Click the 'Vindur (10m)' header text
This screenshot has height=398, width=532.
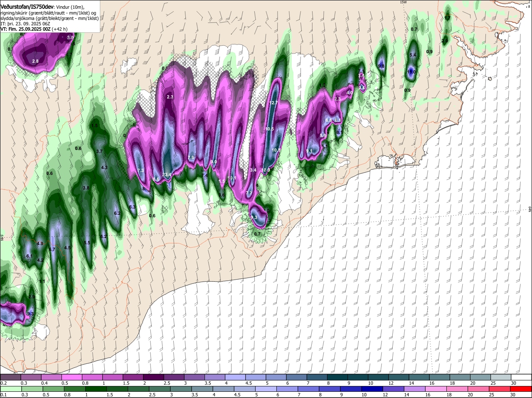[x=70, y=7]
